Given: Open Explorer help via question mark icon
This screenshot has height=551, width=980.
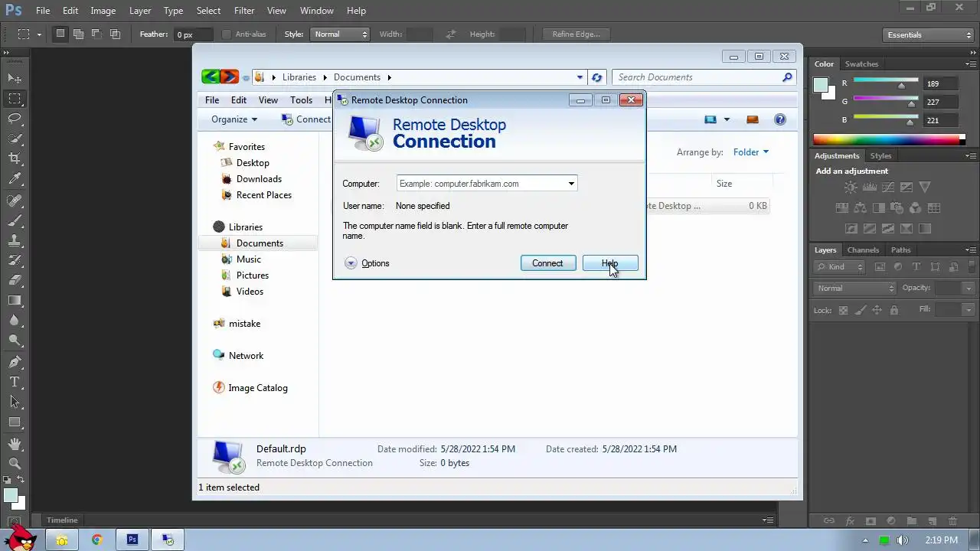Looking at the screenshot, I should point(780,119).
